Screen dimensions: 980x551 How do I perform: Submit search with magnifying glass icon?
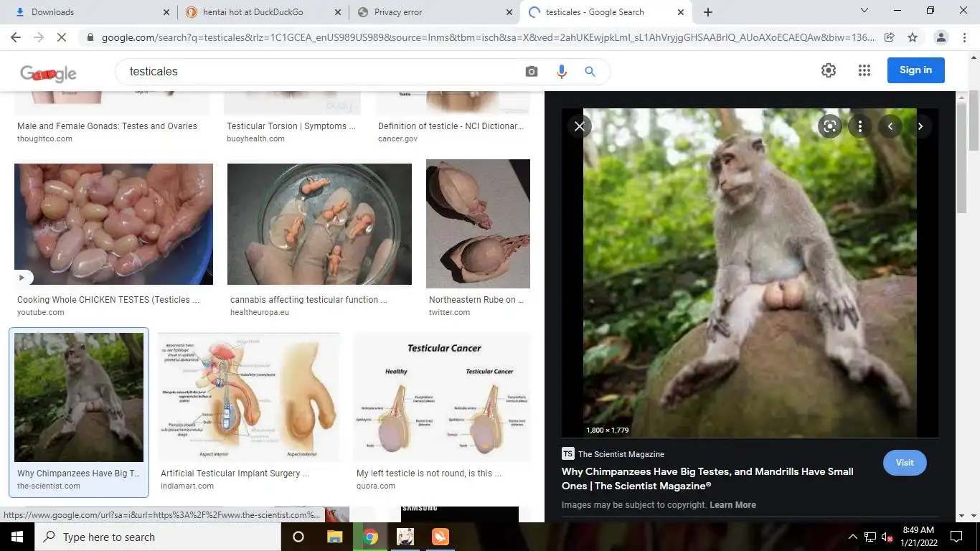point(590,71)
